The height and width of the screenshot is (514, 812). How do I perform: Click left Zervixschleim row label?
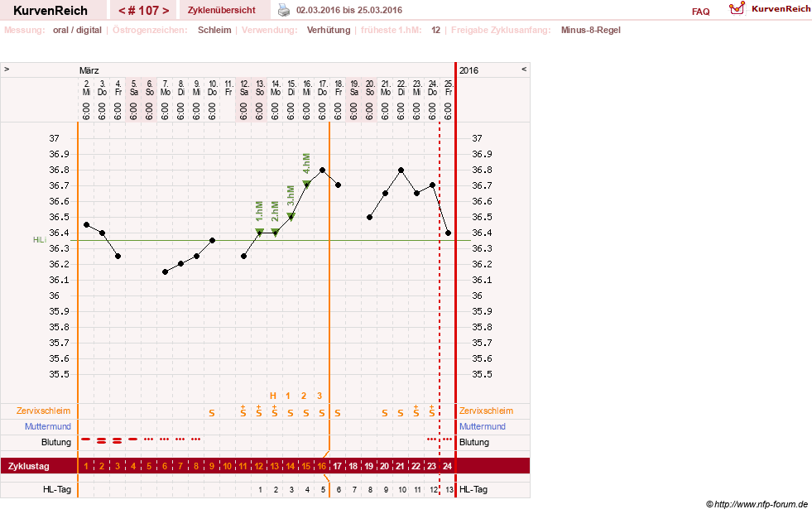[44, 411]
